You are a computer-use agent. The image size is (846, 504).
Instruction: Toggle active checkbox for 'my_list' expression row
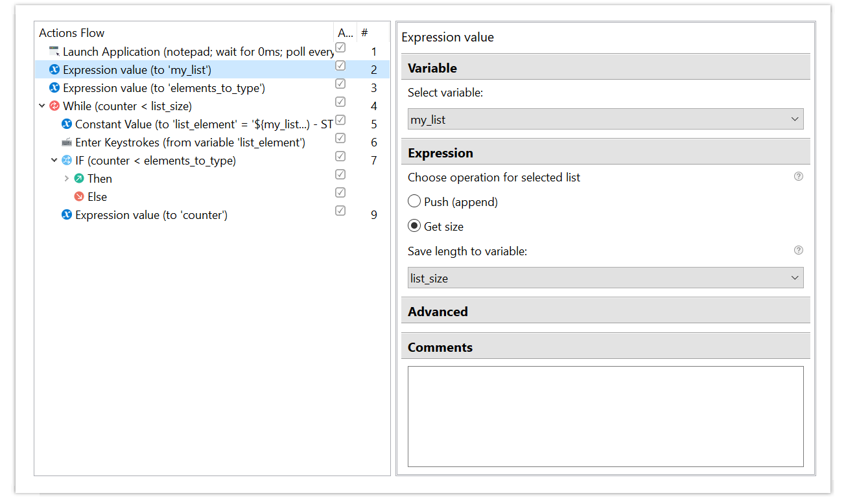340,65
